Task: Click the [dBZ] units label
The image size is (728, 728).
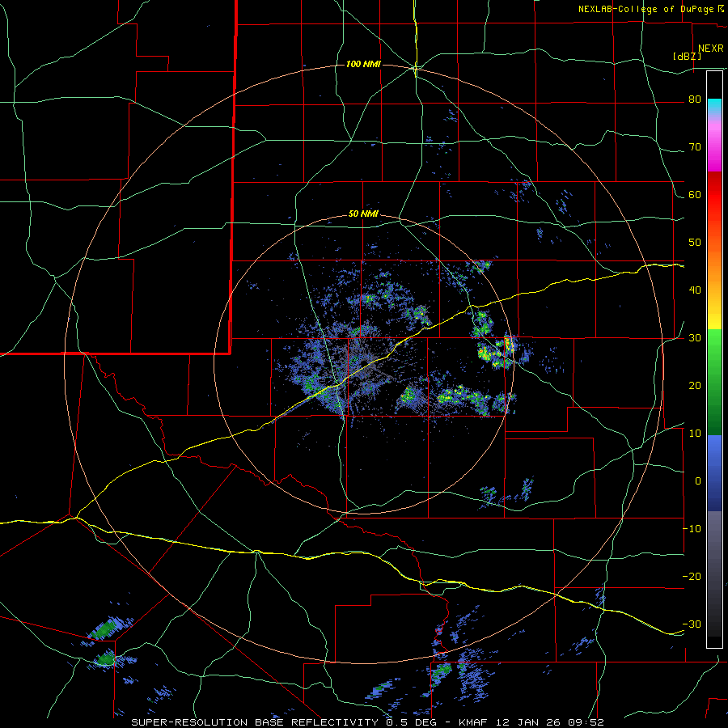Action: 687,56
